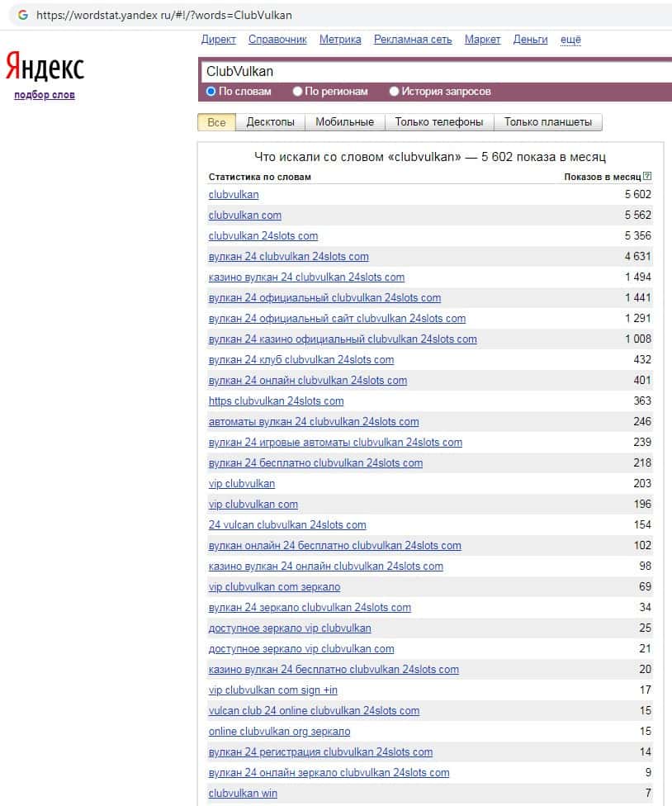The width and height of the screenshot is (672, 806).
Task: Click the 4 631 impressions value
Action: [637, 256]
